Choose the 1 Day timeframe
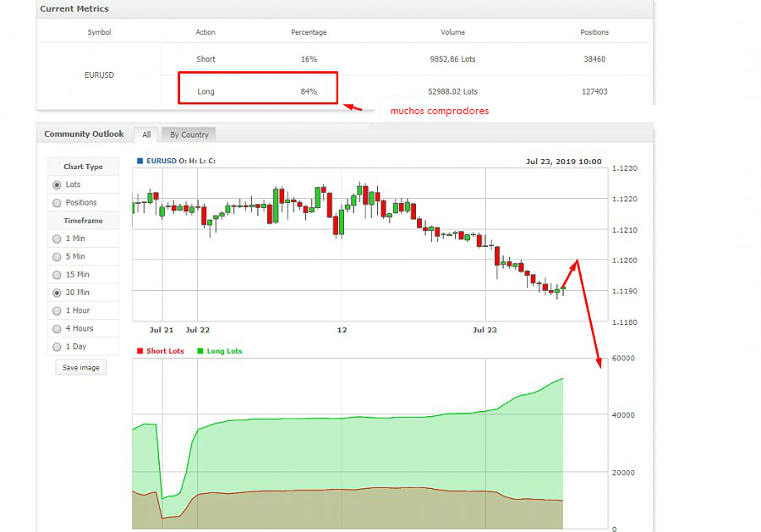 57,347
